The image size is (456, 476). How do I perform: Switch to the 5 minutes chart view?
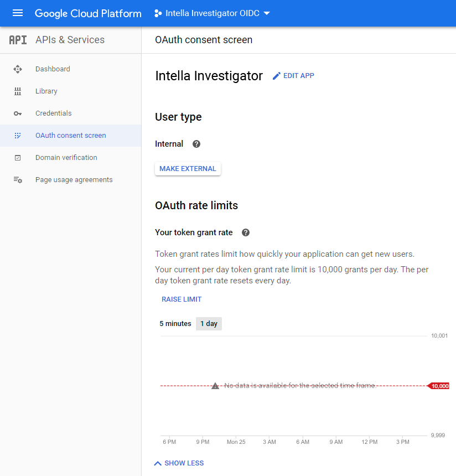pos(175,323)
